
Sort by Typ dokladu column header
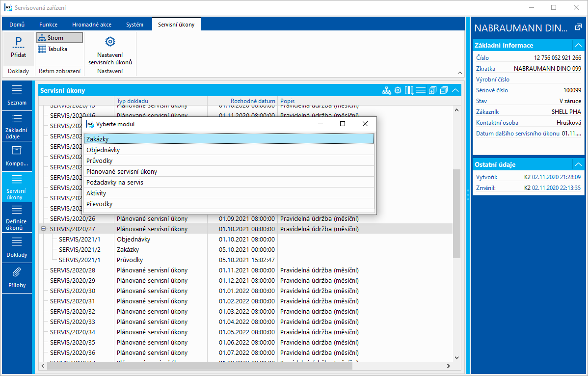pyautogui.click(x=160, y=101)
